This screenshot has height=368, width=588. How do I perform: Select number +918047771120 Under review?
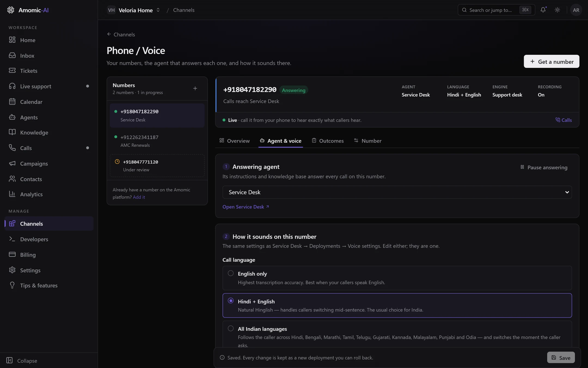tap(157, 166)
